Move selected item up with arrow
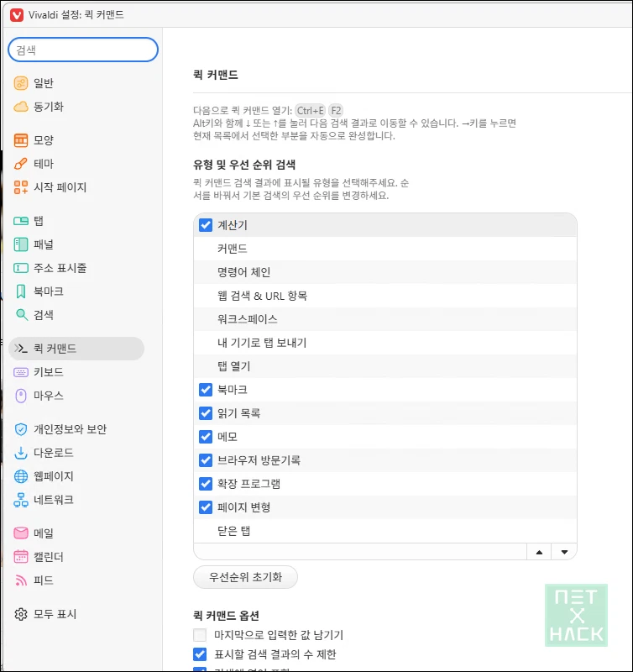This screenshot has width=633, height=672. coord(539,552)
